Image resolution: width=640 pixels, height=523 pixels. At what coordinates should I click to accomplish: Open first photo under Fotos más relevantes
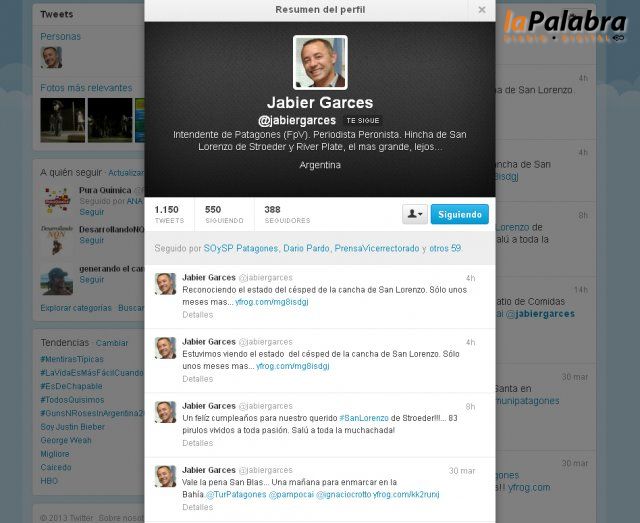(62, 120)
